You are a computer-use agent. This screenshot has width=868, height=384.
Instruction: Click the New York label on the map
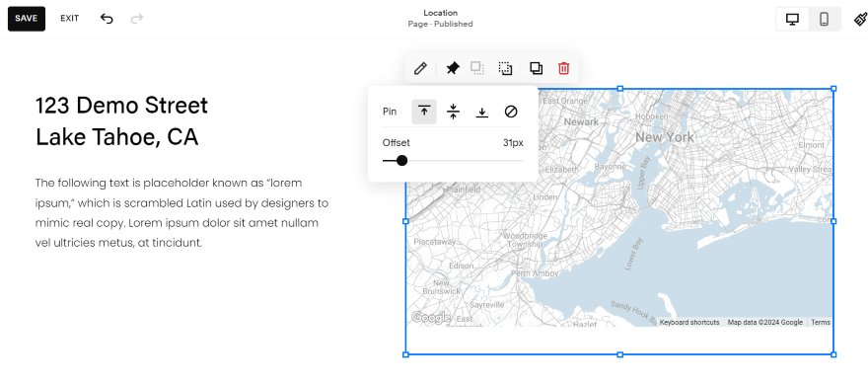coord(664,137)
